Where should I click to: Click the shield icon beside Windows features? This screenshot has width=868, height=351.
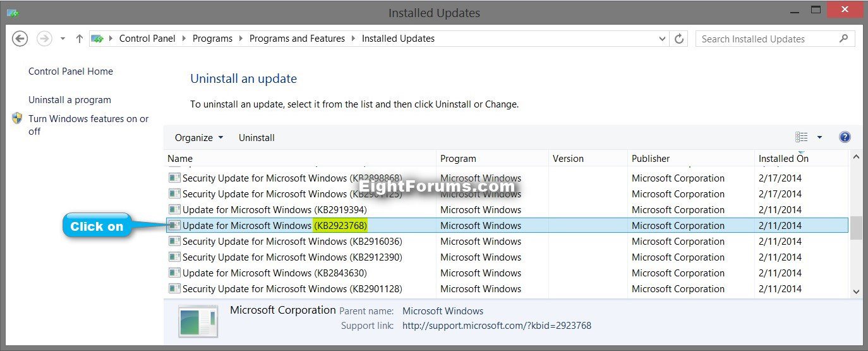17,118
